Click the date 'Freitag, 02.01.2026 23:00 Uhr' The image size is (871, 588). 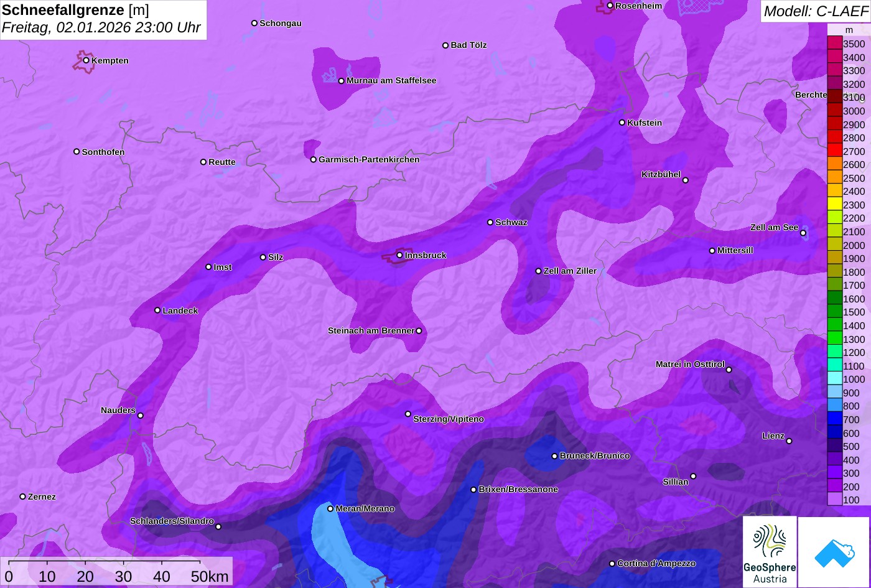click(x=101, y=28)
